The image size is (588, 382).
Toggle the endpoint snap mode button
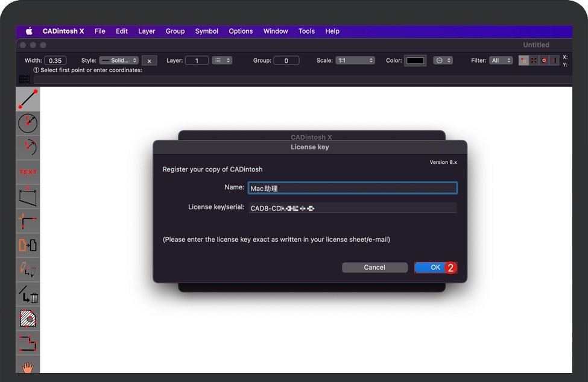tap(523, 60)
